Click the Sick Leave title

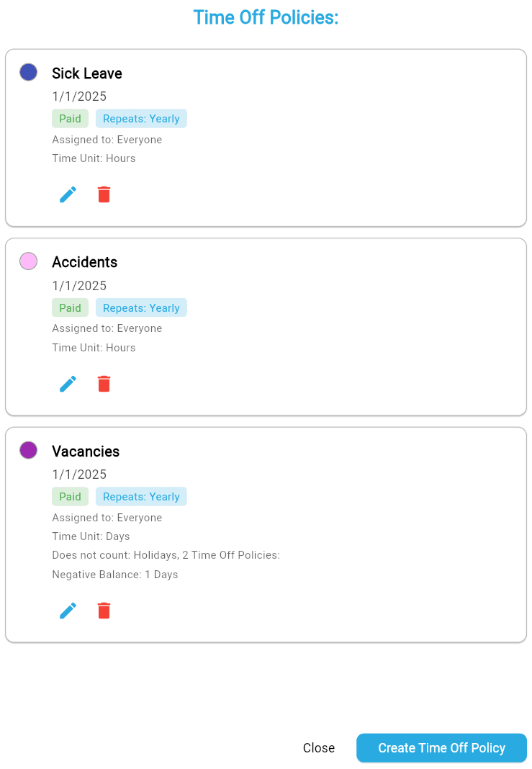tap(87, 73)
